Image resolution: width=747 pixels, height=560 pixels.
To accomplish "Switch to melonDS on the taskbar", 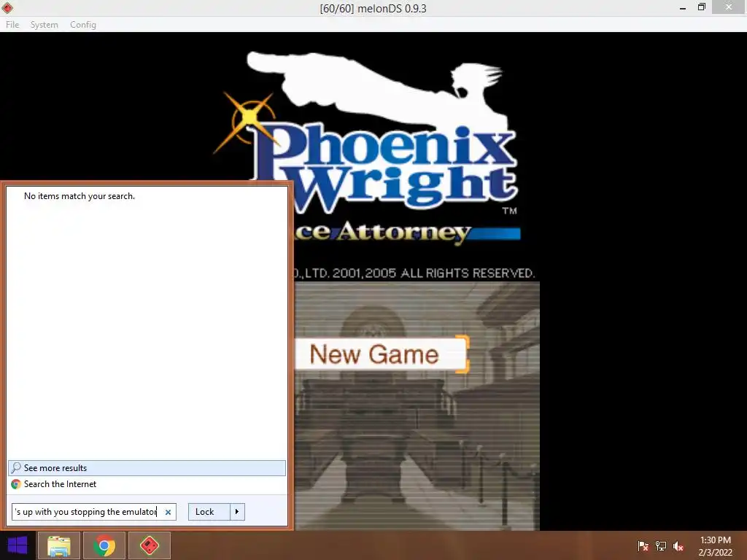I will tap(150, 545).
